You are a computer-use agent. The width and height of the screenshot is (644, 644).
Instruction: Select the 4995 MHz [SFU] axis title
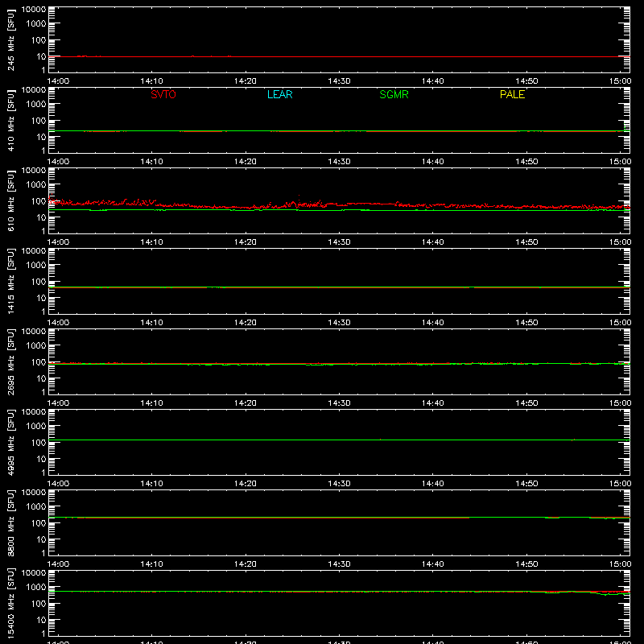coord(11,442)
